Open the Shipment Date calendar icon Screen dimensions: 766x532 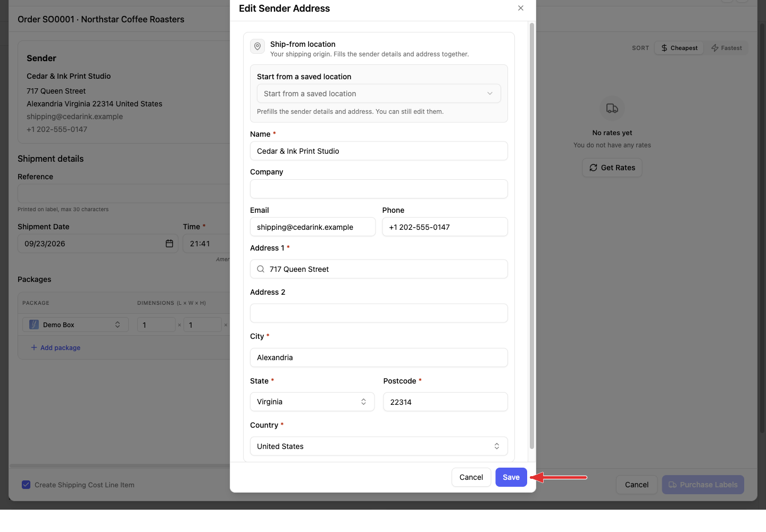pyautogui.click(x=169, y=244)
